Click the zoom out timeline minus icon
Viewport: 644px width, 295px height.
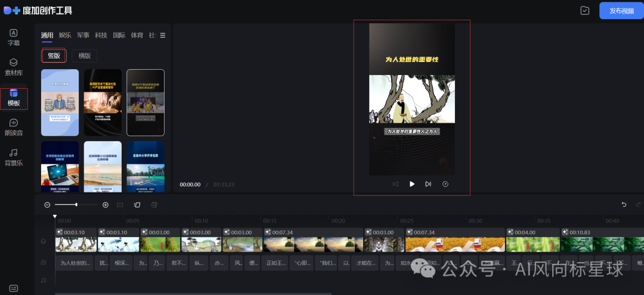[48, 205]
